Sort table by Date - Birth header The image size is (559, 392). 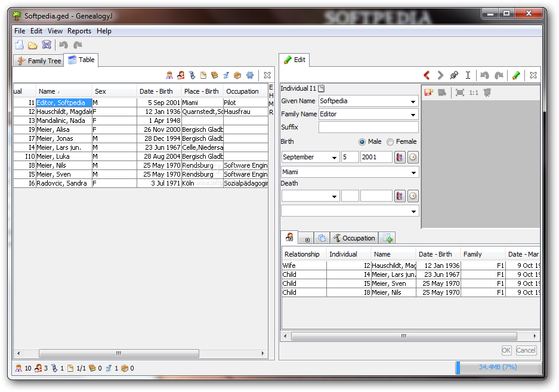pos(159,91)
